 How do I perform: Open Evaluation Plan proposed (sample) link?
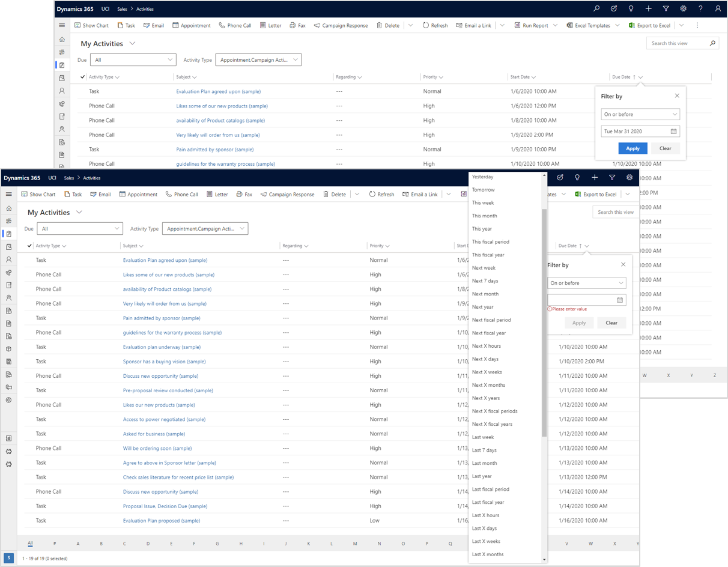[x=162, y=521]
